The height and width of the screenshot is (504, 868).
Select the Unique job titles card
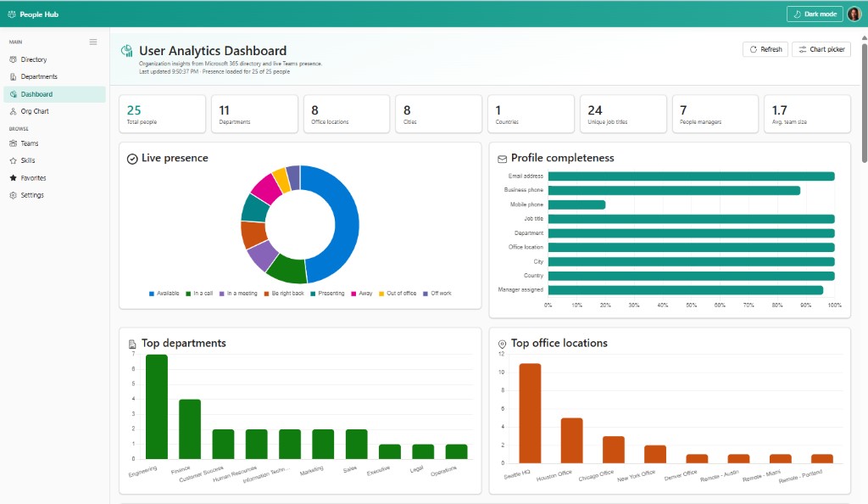click(623, 114)
